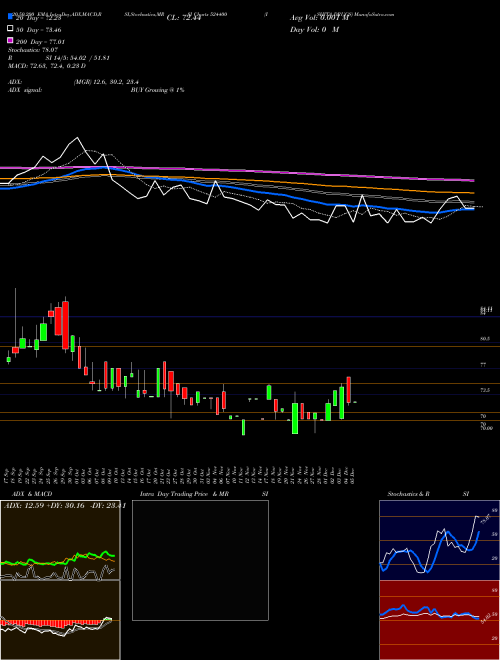Click the 'Stochastics & R' panel heading
The image size is (500, 660).
click(x=409, y=494)
